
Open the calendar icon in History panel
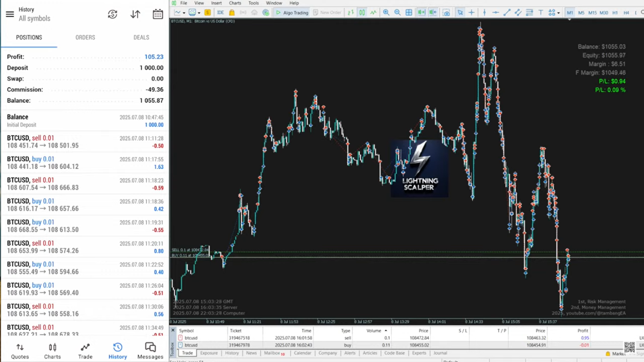pyautogui.click(x=158, y=14)
